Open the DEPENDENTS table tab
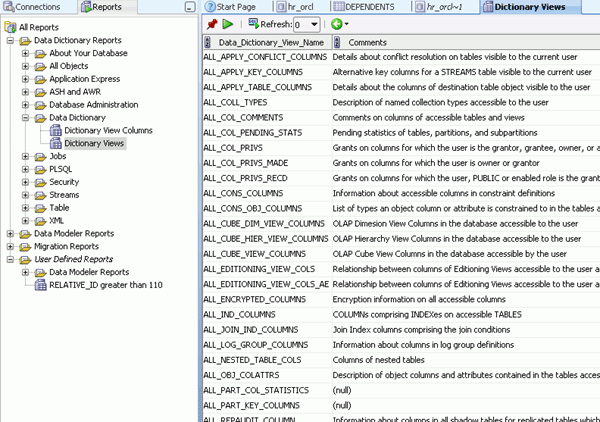Viewport: 600px width, 422px height. click(x=364, y=7)
